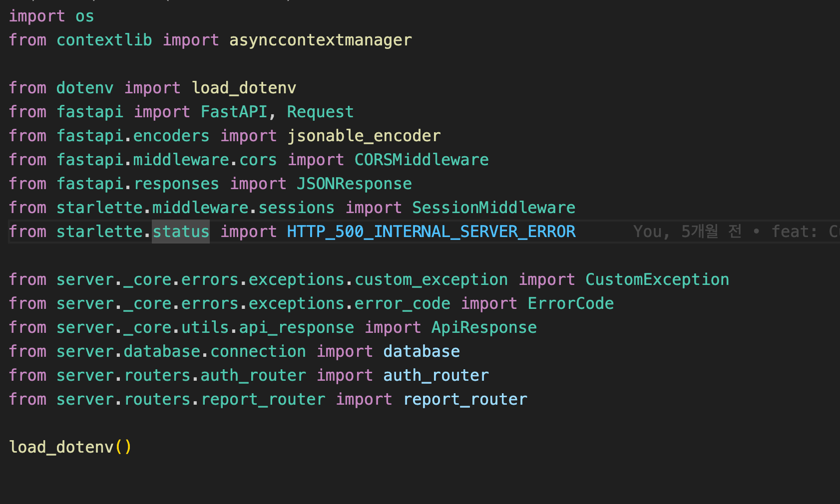
Task: Click the Request class in imports
Action: coord(320,112)
